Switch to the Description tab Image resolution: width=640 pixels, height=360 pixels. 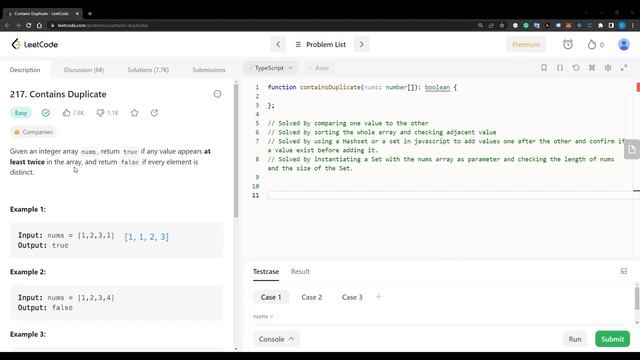tap(25, 70)
